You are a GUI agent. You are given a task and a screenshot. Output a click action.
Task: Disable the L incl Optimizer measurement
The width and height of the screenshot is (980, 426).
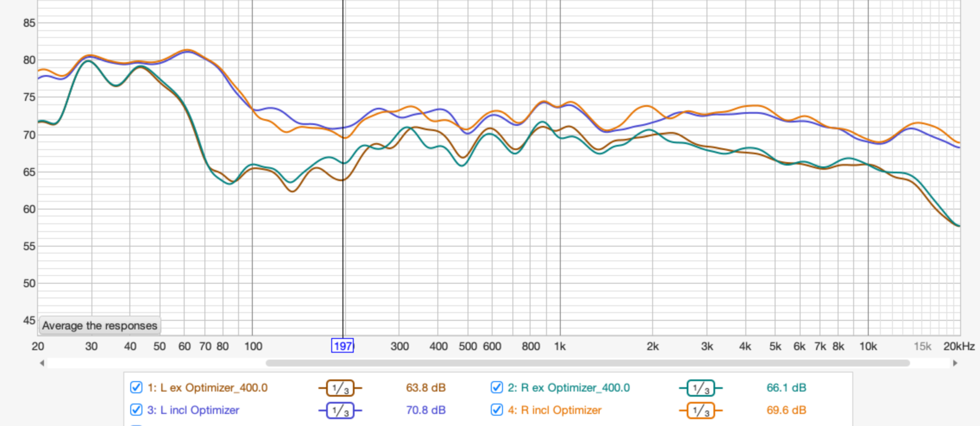(x=135, y=410)
